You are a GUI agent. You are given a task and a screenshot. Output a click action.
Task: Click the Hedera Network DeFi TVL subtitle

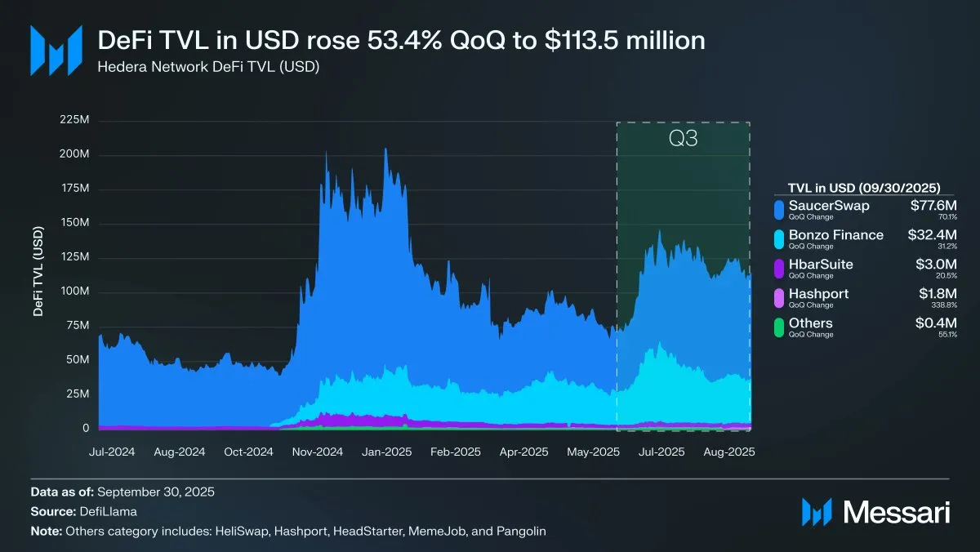208,67
